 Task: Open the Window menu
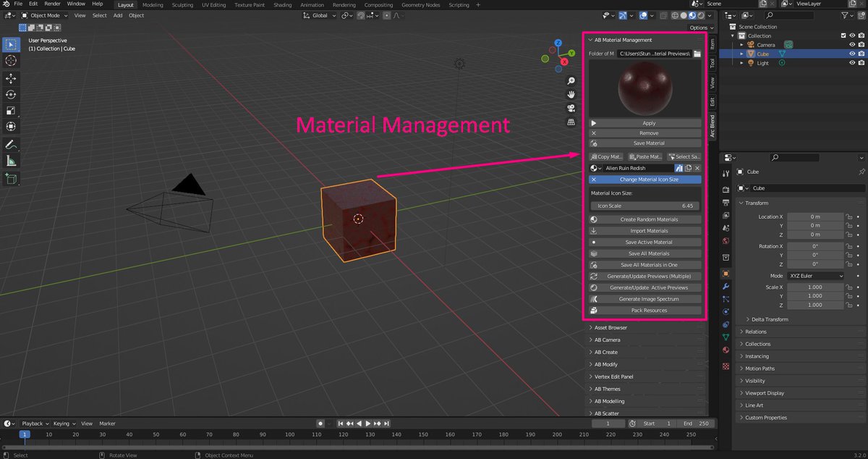click(76, 4)
